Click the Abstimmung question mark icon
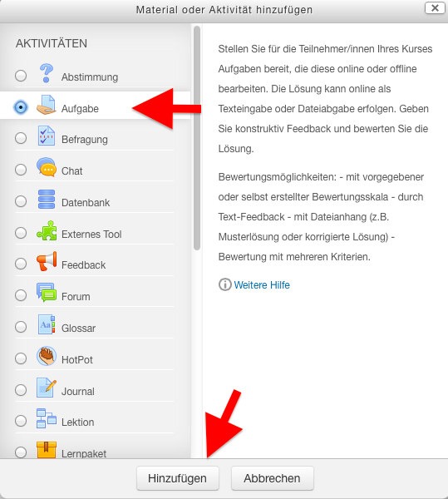 click(47, 73)
